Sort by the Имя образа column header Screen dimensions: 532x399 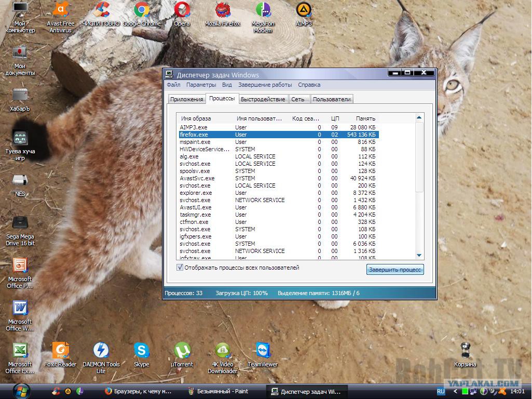206,118
